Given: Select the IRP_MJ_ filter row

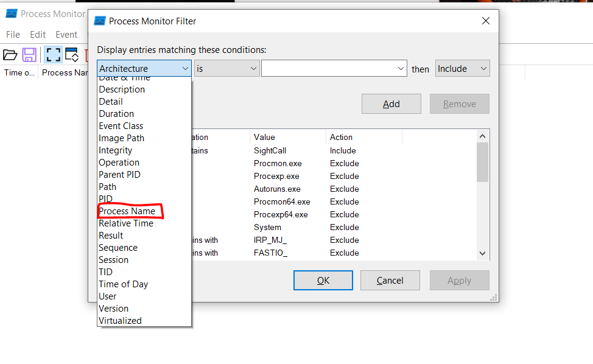Looking at the screenshot, I should coord(334,240).
